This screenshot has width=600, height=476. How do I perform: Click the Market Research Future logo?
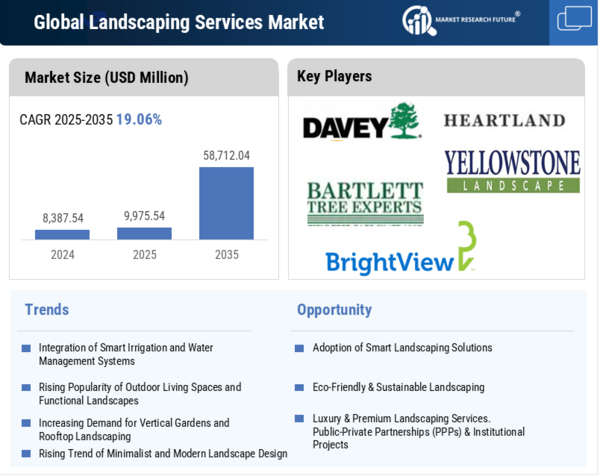(x=461, y=21)
